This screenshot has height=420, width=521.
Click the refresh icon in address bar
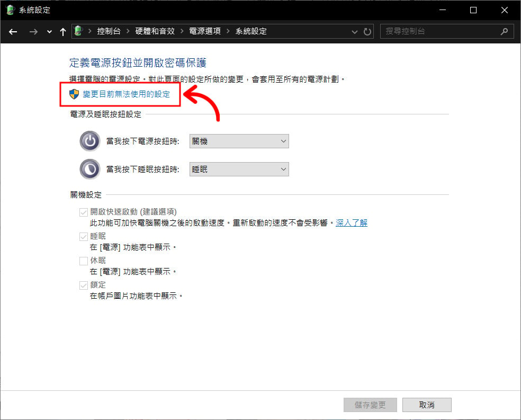(367, 32)
